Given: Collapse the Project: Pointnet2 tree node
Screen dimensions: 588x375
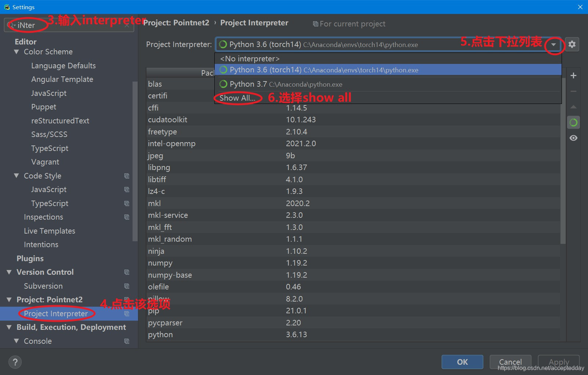Looking at the screenshot, I should (x=9, y=300).
